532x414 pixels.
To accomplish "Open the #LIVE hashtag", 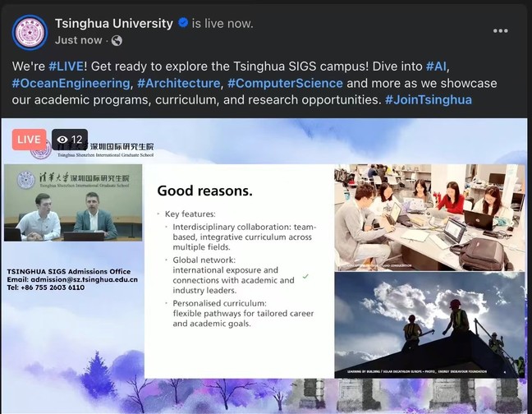I will tap(66, 67).
